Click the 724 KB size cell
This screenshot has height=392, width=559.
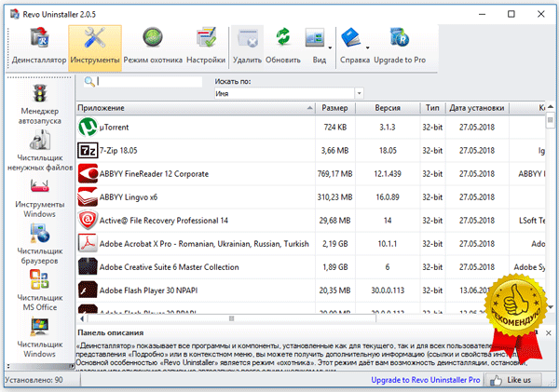tap(335, 128)
